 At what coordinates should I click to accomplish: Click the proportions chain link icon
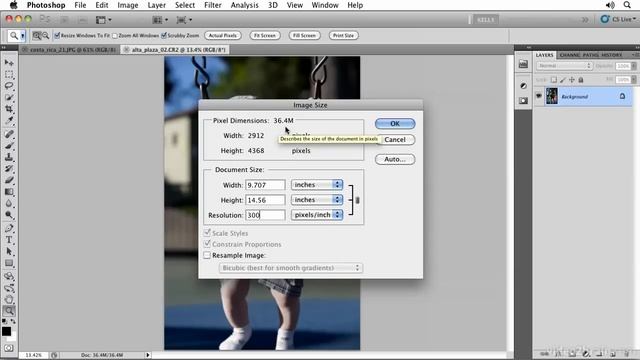tap(358, 200)
